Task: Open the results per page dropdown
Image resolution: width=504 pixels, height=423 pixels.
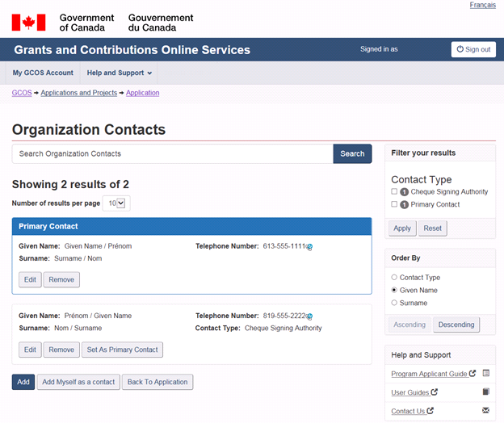Action: [x=117, y=203]
